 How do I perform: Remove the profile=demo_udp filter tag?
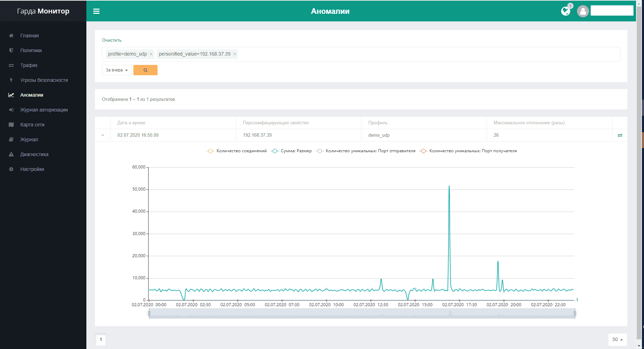151,54
